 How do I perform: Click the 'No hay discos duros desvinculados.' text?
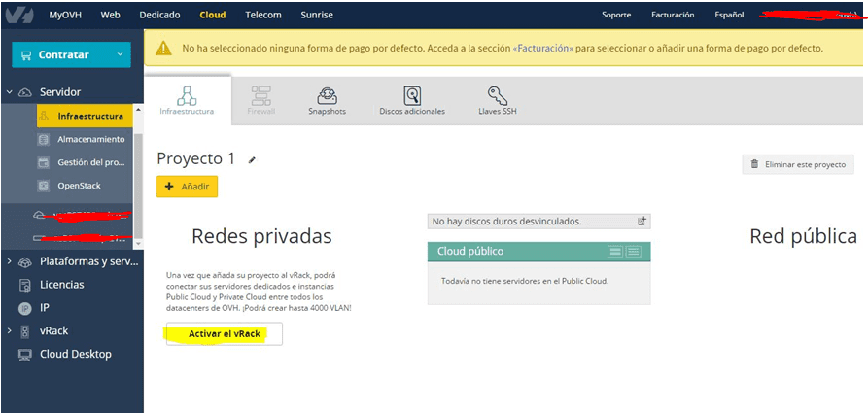pyautogui.click(x=506, y=222)
